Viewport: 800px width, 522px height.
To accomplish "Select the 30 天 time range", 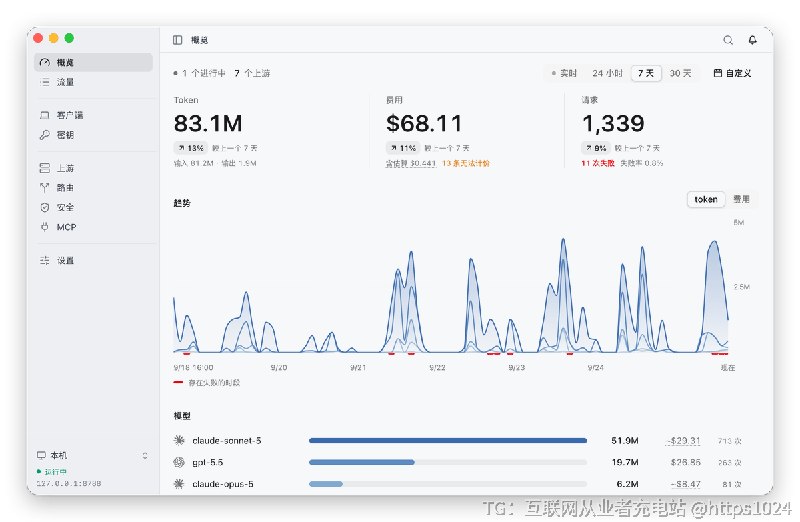I will (x=680, y=73).
